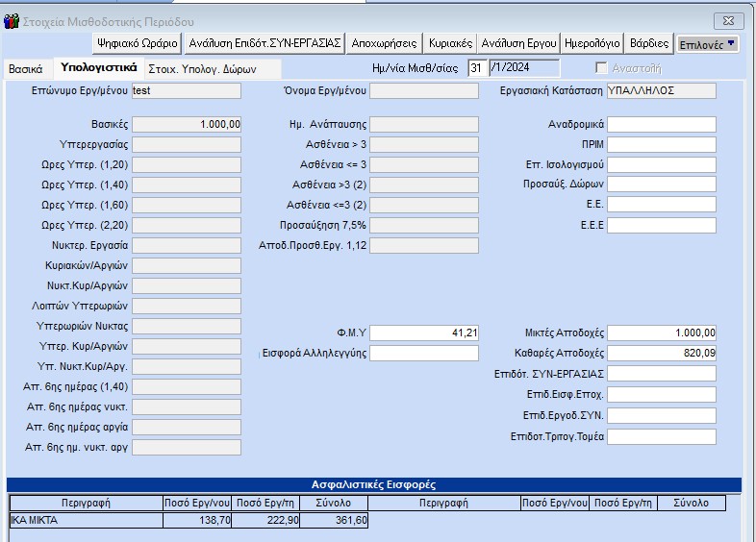
Task: Open the Κυριακές toolbar button
Action: pyautogui.click(x=450, y=43)
